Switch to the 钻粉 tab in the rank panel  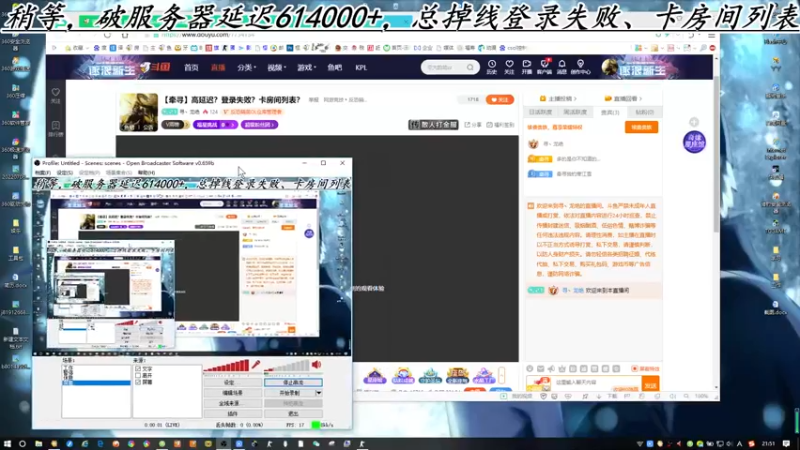644,112
